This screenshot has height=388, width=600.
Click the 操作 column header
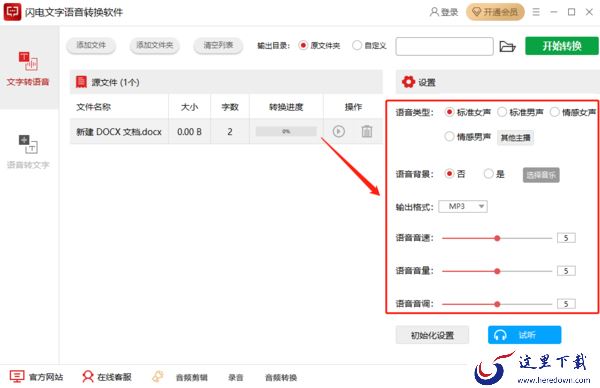[x=353, y=107]
